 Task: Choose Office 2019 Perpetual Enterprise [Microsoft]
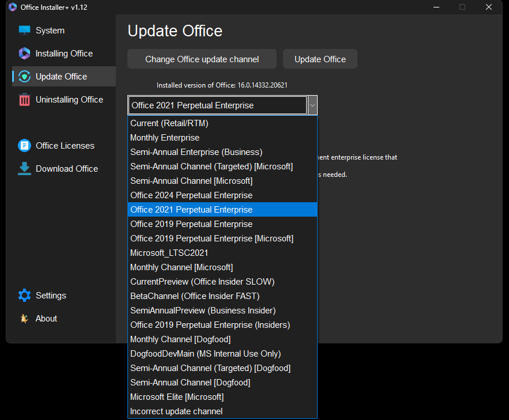point(223,239)
